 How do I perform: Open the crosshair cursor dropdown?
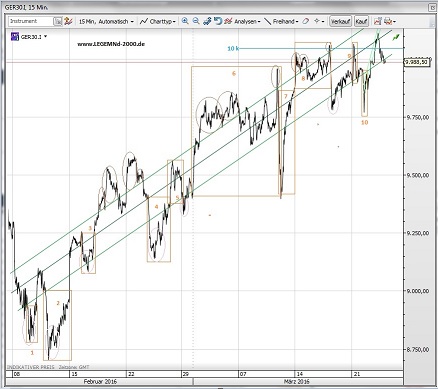(319, 21)
